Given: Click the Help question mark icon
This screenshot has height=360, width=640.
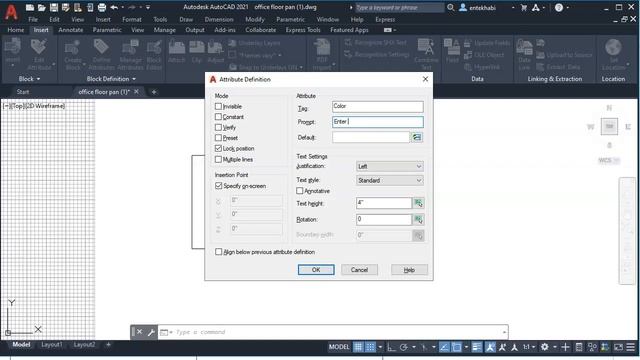Looking at the screenshot, I should click(x=559, y=7).
